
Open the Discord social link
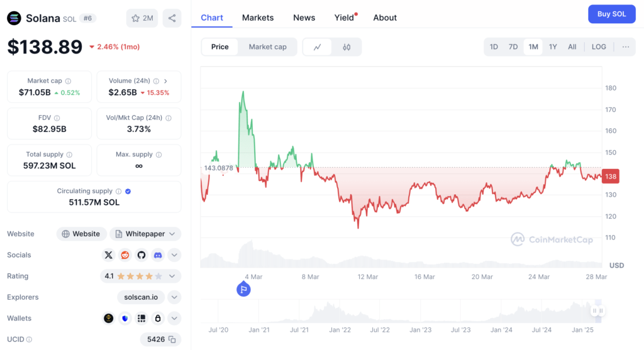(158, 255)
